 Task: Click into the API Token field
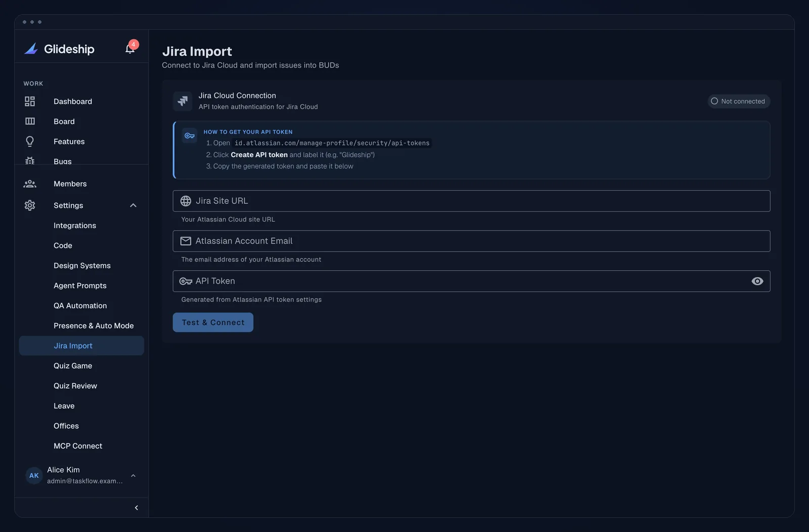471,281
